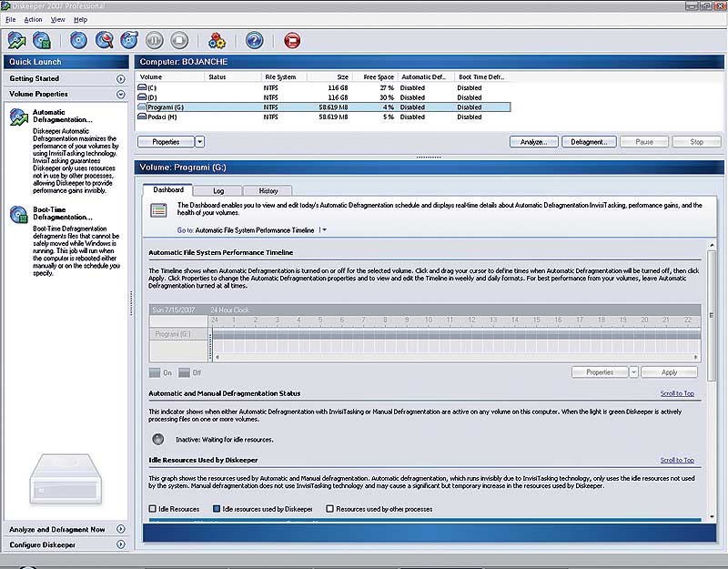
Task: Click the Boot-Time Defragmentation icon in Quick Launch
Action: pyautogui.click(x=19, y=215)
